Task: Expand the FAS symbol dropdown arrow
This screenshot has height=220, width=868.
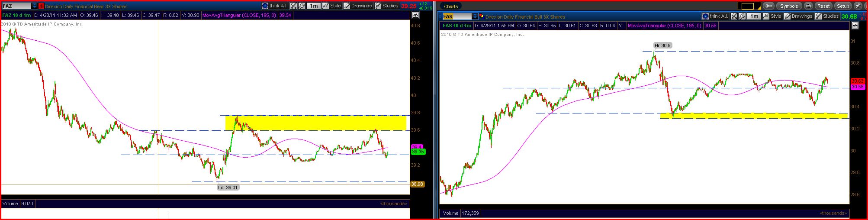Action: (475, 16)
